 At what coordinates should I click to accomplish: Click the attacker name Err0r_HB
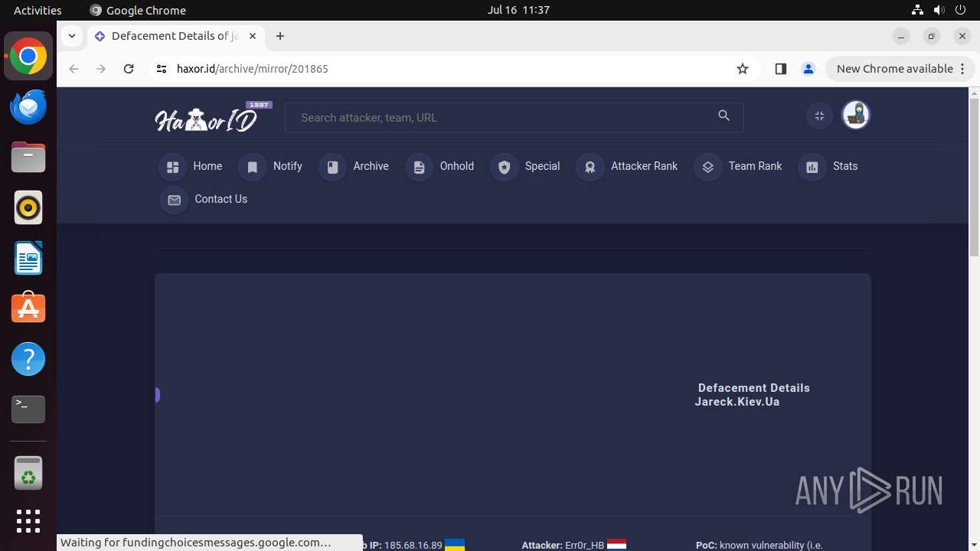585,545
